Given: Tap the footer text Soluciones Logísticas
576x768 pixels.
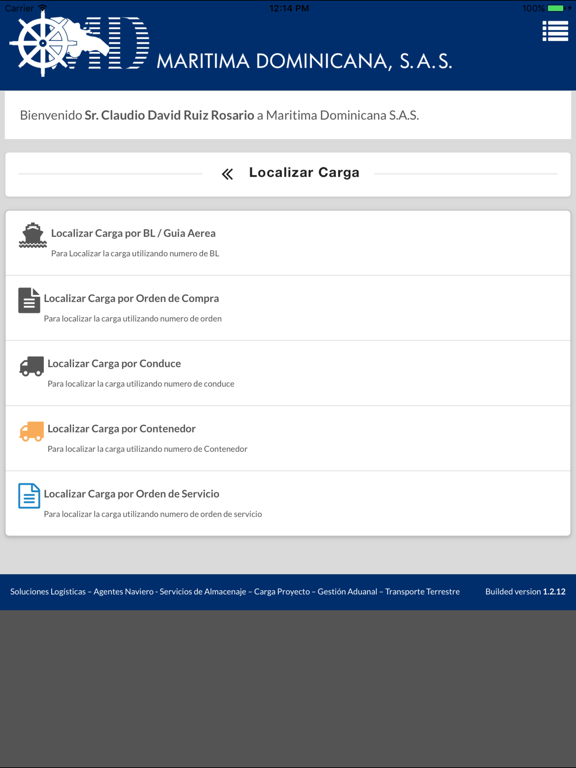Looking at the screenshot, I should pyautogui.click(x=48, y=592).
